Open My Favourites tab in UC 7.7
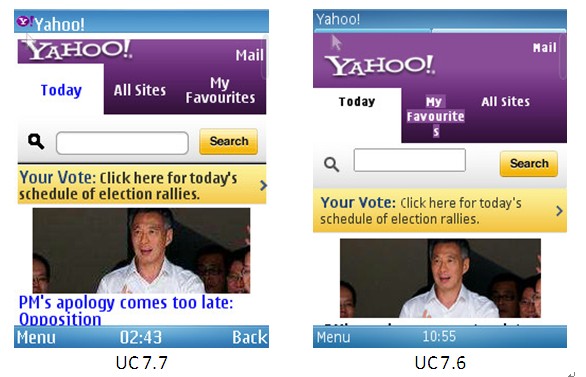This screenshot has width=586, height=377. coord(220,90)
